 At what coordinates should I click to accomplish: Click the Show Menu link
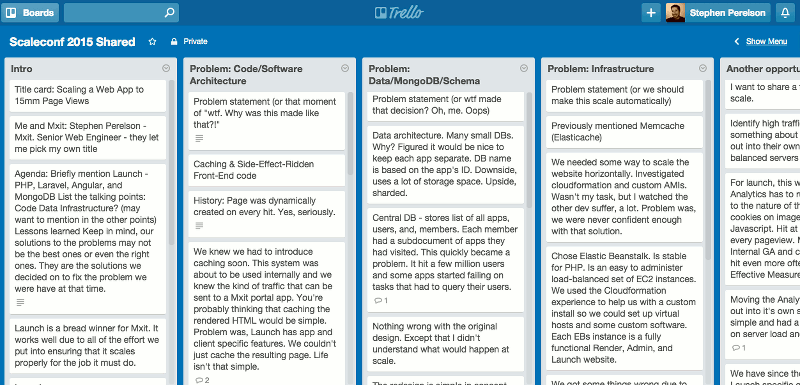(766, 42)
